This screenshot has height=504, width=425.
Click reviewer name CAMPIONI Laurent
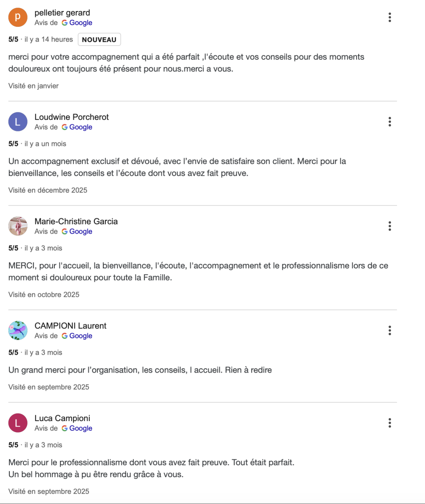[71, 326]
